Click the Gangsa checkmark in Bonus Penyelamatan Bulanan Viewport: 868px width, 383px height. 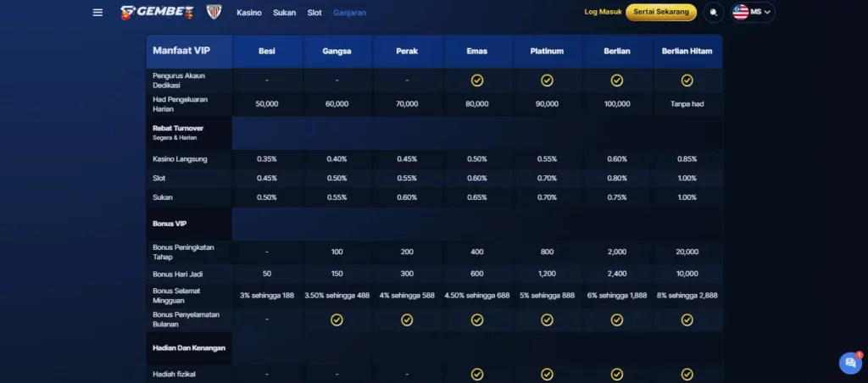(337, 320)
